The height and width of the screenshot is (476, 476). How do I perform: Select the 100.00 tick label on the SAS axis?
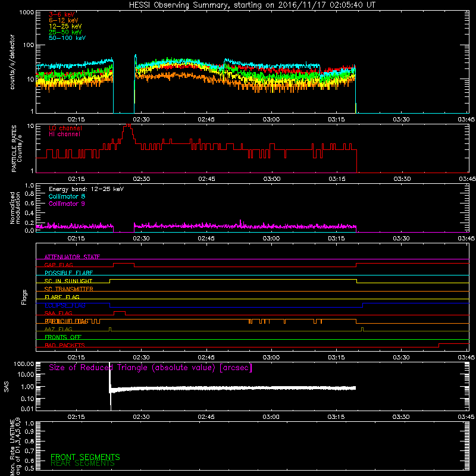tap(24, 364)
